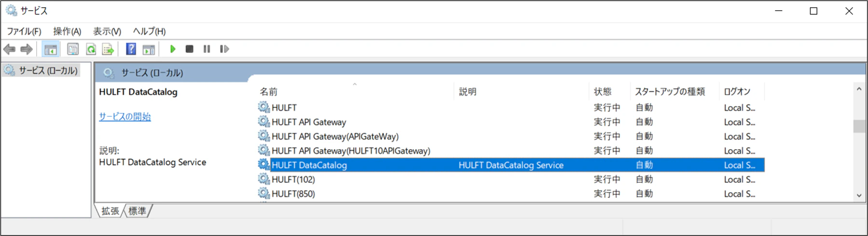Minimize the サービス window
This screenshot has height=236, width=868.
(778, 11)
